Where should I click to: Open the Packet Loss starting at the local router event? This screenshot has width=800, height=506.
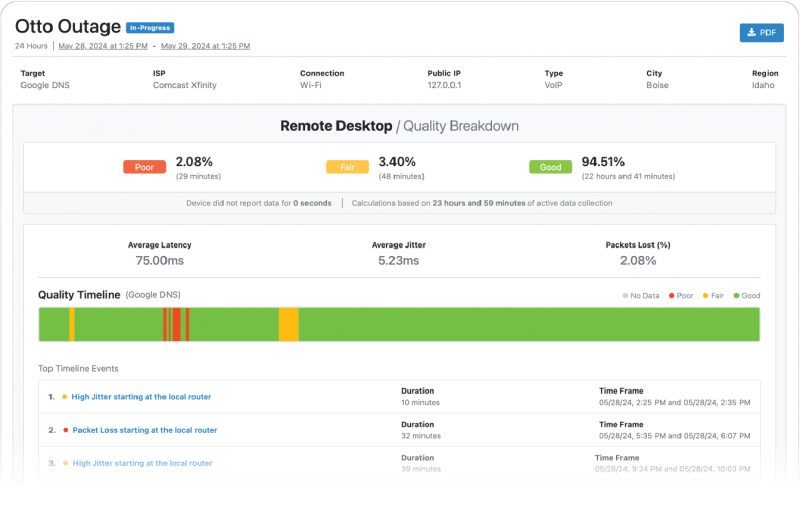pos(145,430)
